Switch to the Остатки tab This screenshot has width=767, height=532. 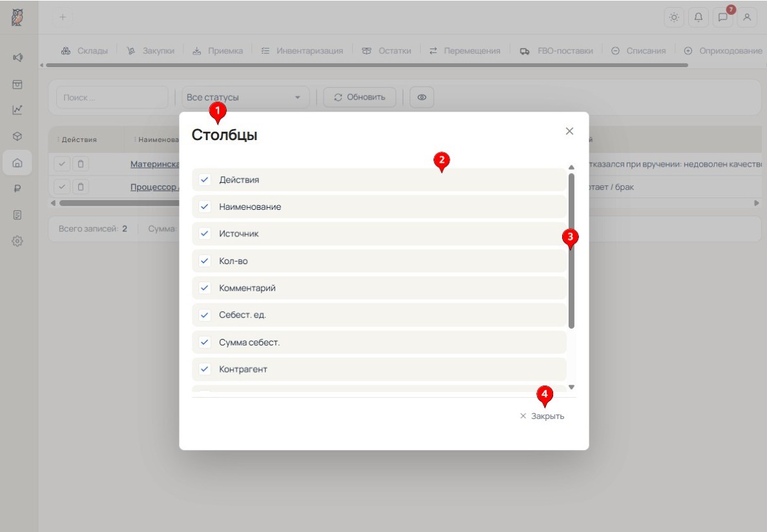point(386,51)
